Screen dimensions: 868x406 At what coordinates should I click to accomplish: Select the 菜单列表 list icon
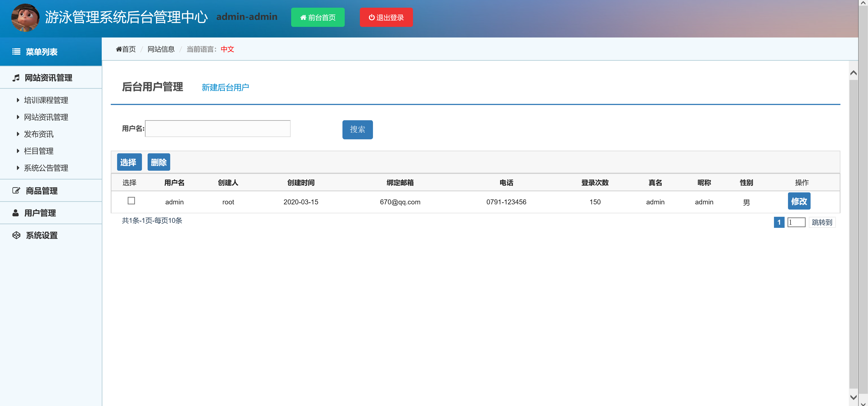(16, 52)
